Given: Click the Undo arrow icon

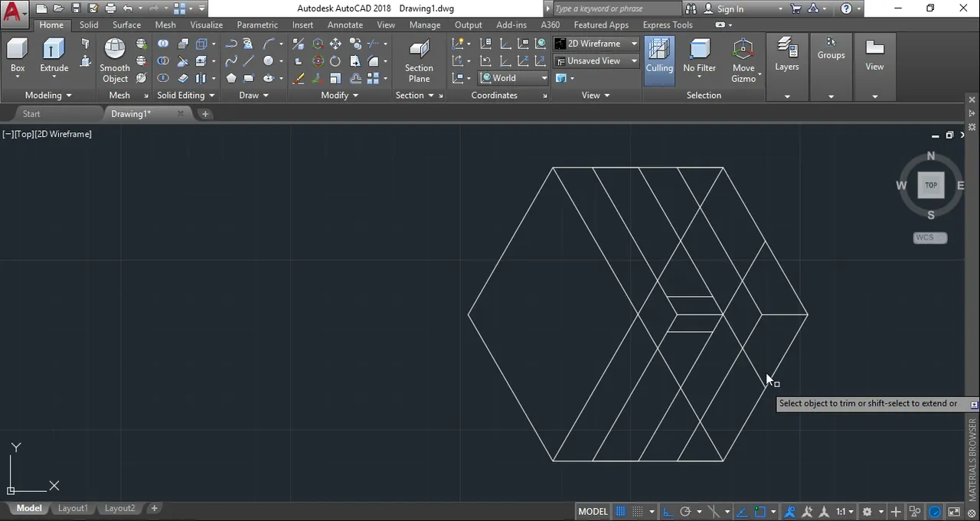Looking at the screenshot, I should pos(128,8).
